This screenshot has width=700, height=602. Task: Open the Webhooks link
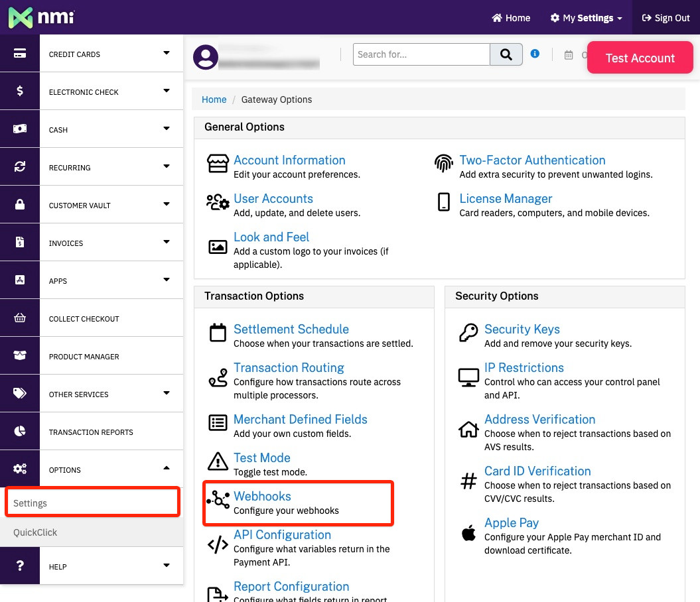point(262,496)
